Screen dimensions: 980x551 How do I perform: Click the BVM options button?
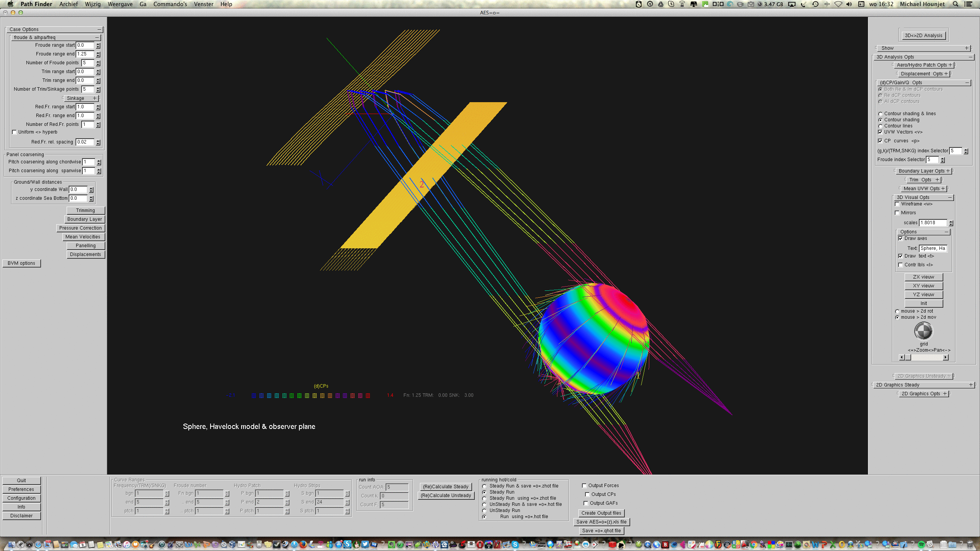pos(21,263)
